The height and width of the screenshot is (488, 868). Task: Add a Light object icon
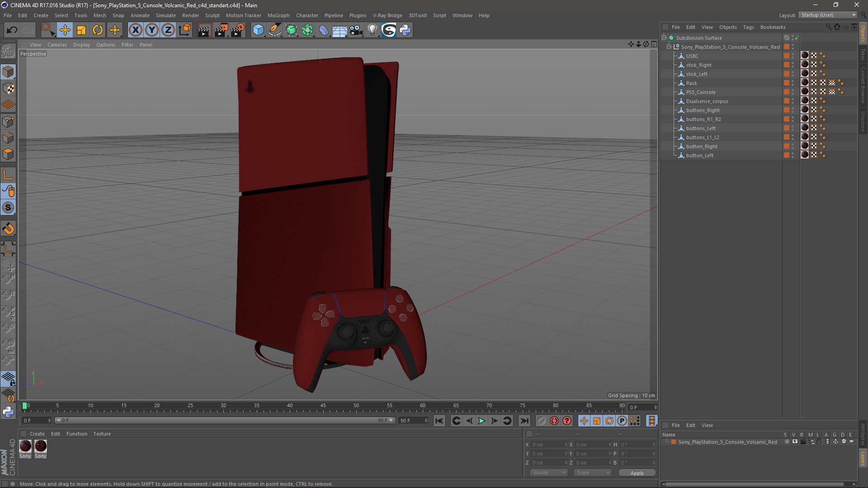click(373, 30)
